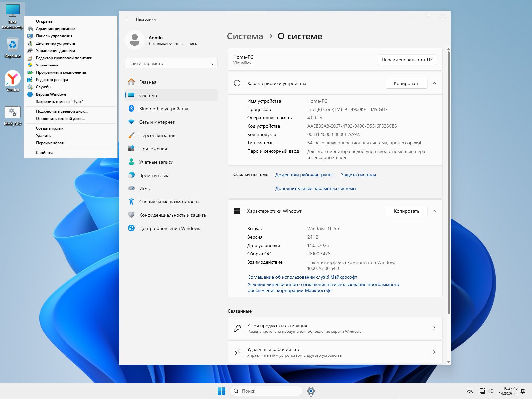Choose Управление дисками in the context menu

click(71, 51)
